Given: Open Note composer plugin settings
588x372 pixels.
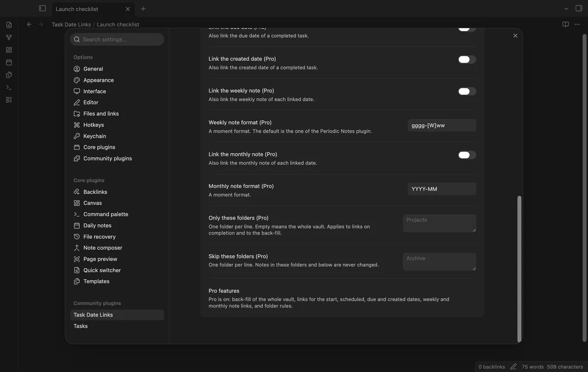Looking at the screenshot, I should [x=117, y=248].
